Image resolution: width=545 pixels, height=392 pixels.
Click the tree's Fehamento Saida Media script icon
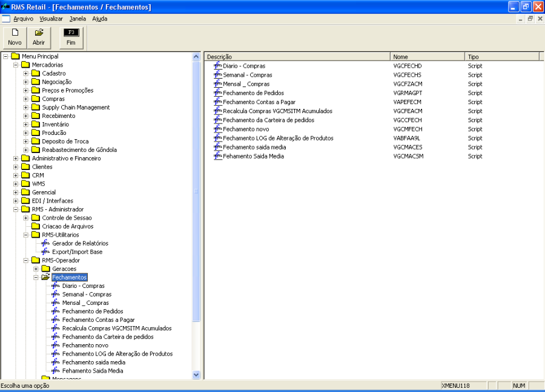56,371
